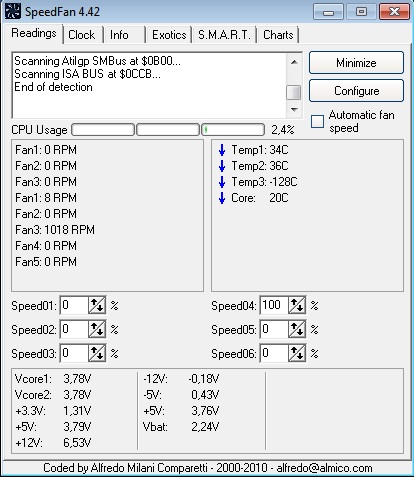The height and width of the screenshot is (477, 414).
Task: Click the down arrow icon beside Temp1
Action: tap(222, 150)
